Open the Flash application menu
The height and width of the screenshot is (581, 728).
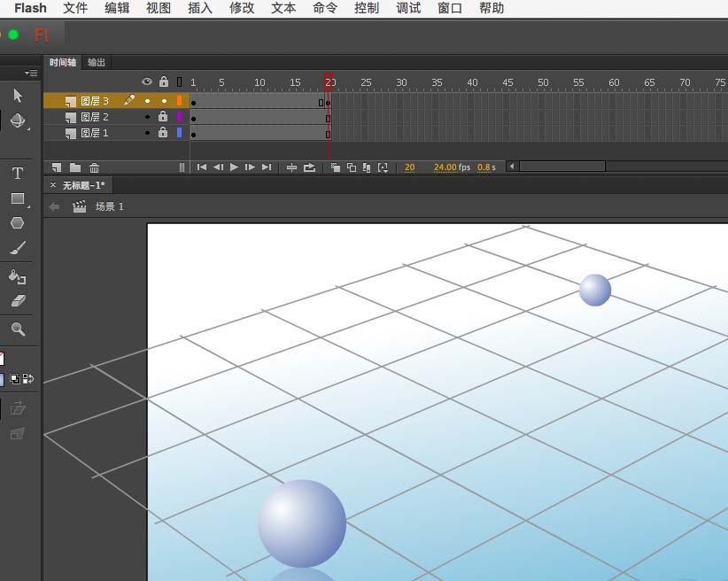pyautogui.click(x=31, y=8)
